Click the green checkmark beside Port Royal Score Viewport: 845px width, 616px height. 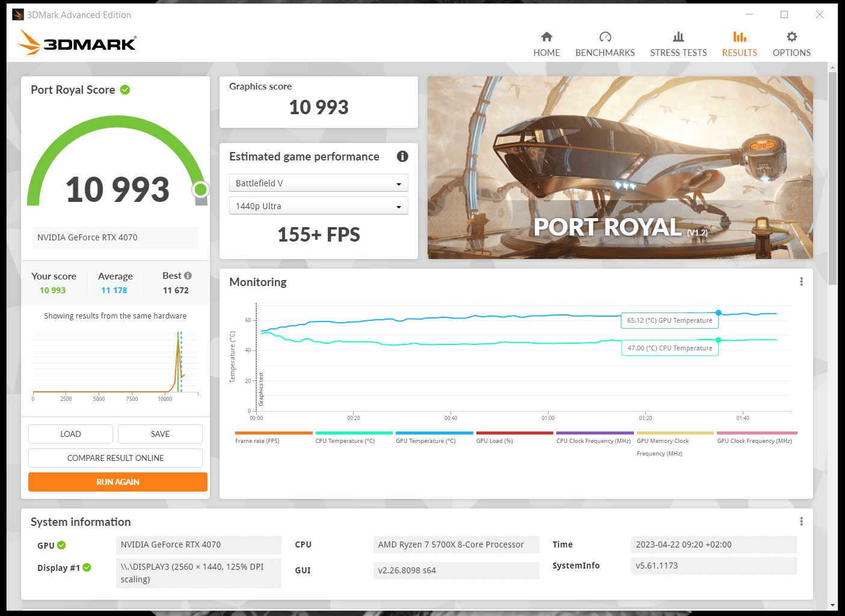pos(125,90)
